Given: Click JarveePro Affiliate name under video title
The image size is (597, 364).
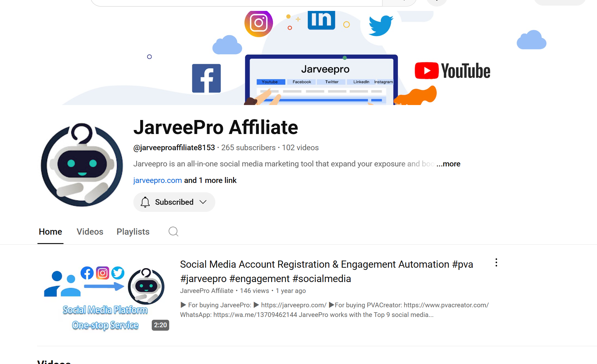Looking at the screenshot, I should [x=207, y=290].
